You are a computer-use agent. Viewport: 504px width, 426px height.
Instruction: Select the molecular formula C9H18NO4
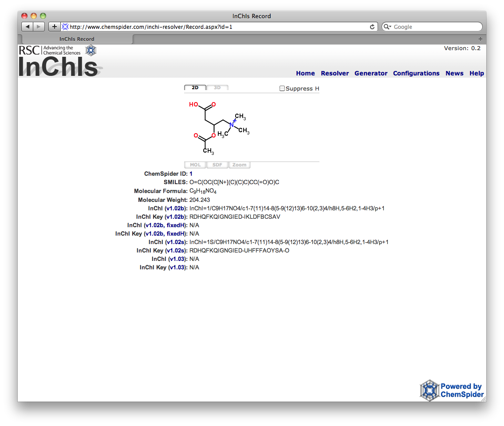[x=203, y=191]
